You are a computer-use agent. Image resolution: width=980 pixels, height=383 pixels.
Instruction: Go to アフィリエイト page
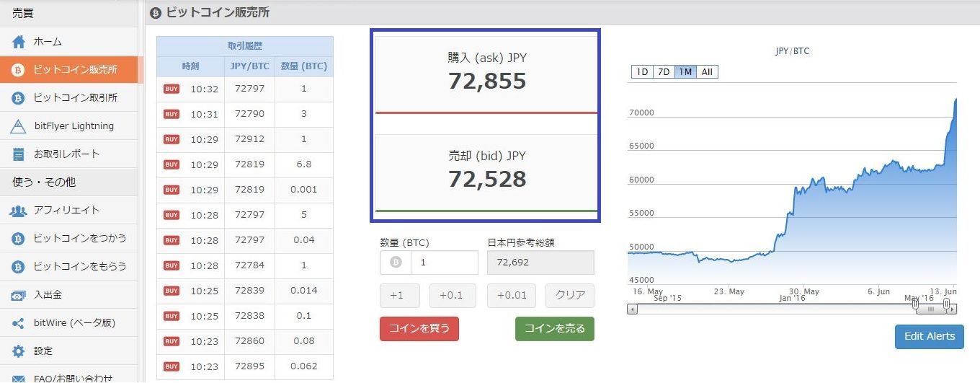(x=68, y=211)
